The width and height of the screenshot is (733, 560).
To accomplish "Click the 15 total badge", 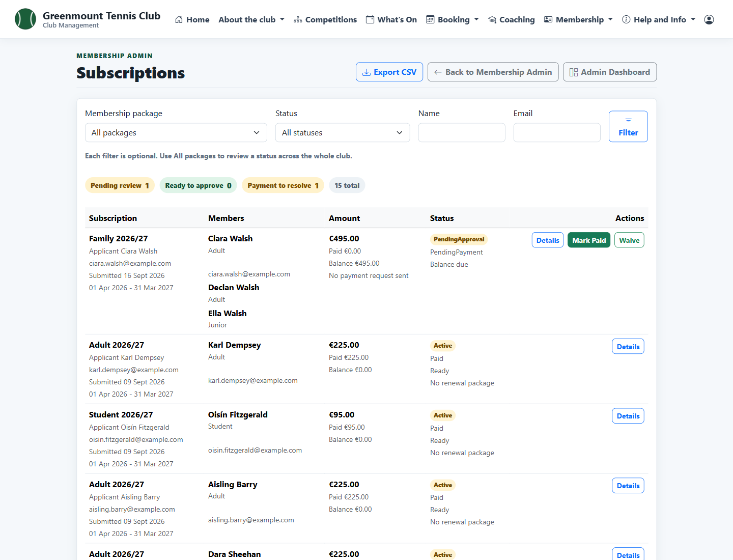I will 347,185.
